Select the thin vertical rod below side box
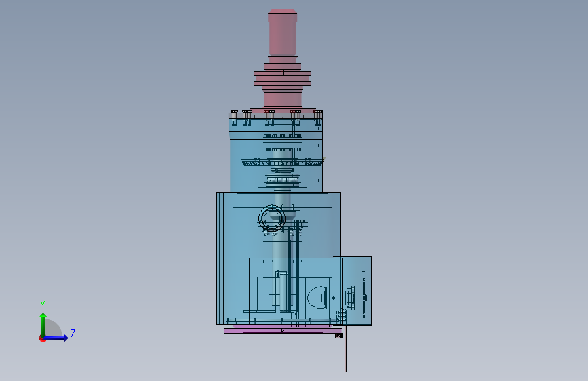Screen dimensions: 588x381 click(x=345, y=348)
